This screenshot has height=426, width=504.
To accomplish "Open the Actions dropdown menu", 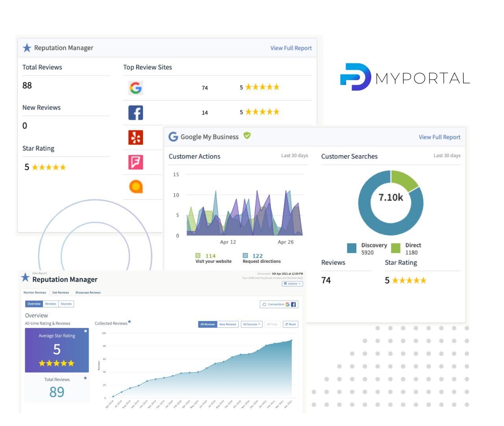I will coord(292,284).
